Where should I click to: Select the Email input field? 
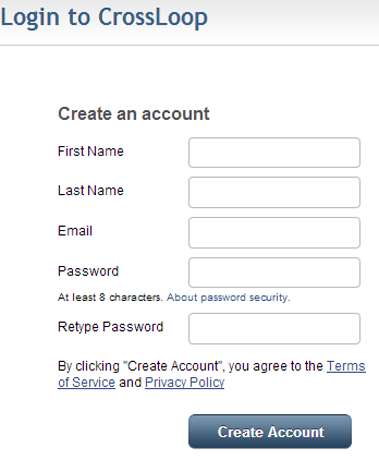pyautogui.click(x=274, y=233)
